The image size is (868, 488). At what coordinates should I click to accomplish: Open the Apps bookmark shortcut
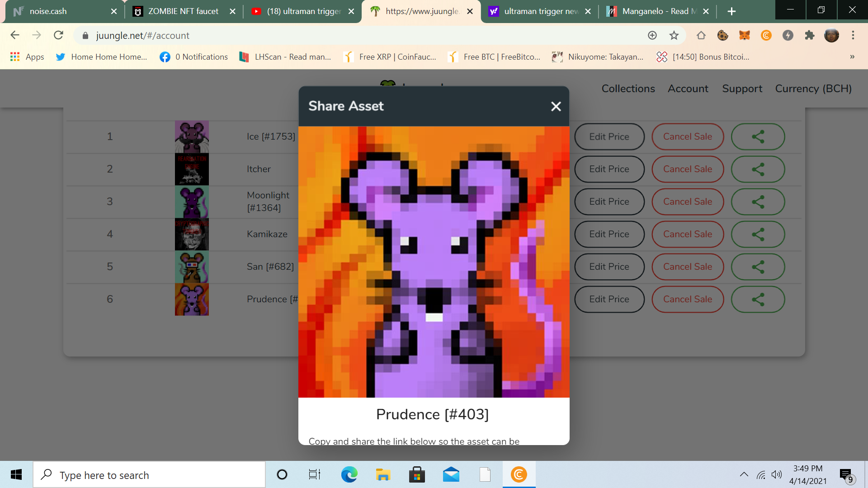point(27,57)
